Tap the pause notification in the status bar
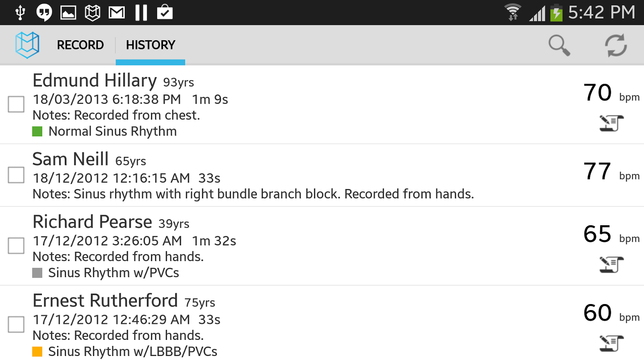The height and width of the screenshot is (362, 644). coord(141,12)
